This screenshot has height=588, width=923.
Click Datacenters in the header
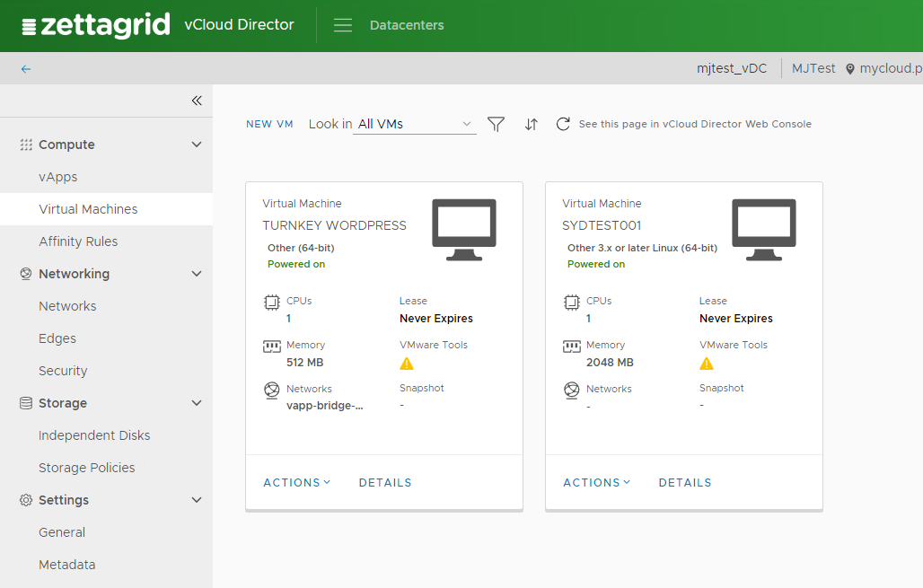(407, 25)
